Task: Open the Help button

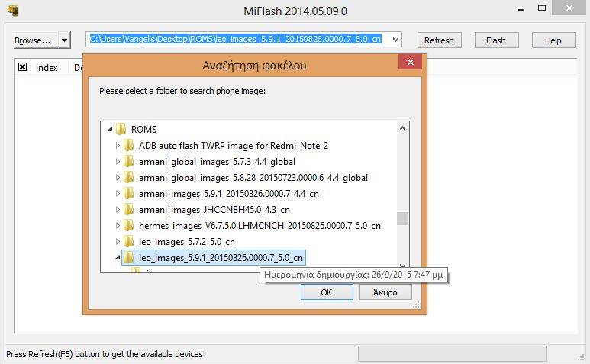Action: 553,40
